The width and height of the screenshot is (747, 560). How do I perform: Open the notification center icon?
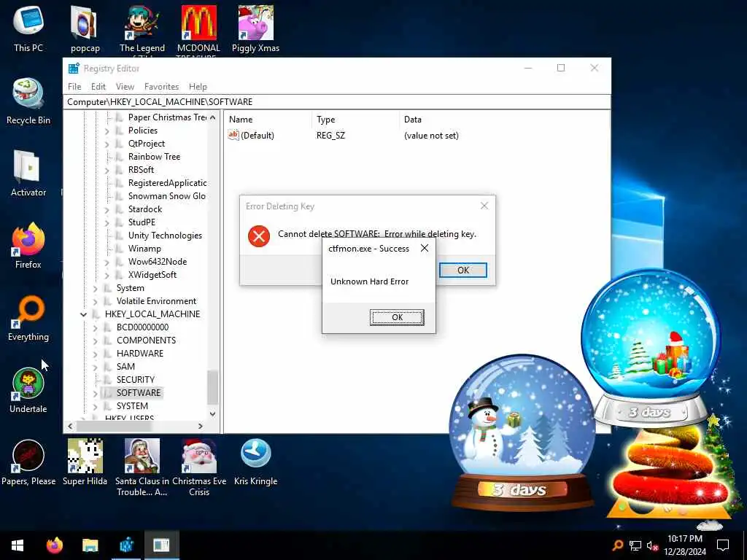[x=723, y=545]
